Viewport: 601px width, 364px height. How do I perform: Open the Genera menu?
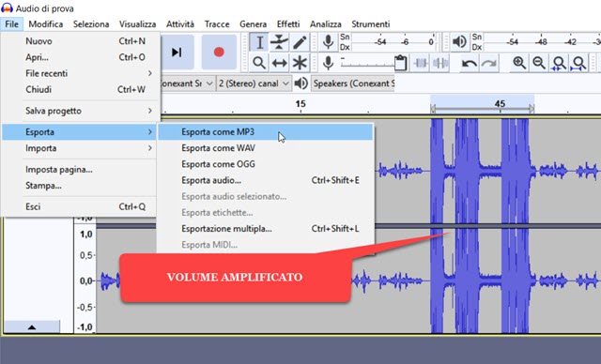click(x=253, y=24)
